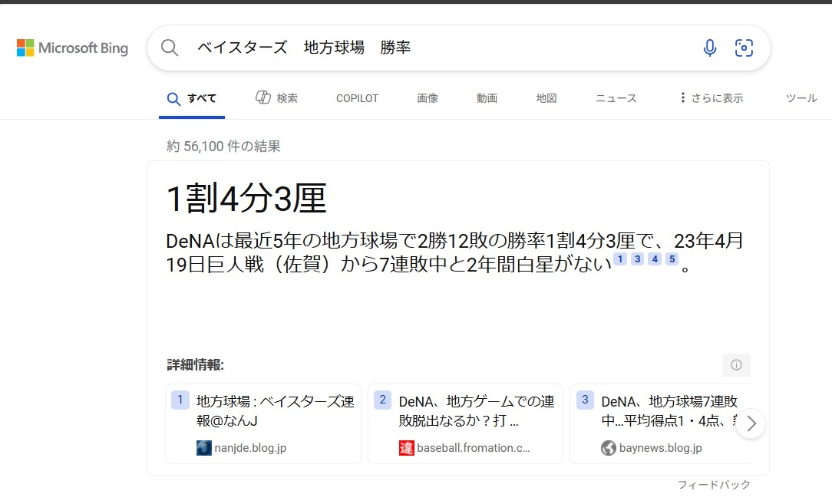Open the 動画 tab

[x=487, y=98]
